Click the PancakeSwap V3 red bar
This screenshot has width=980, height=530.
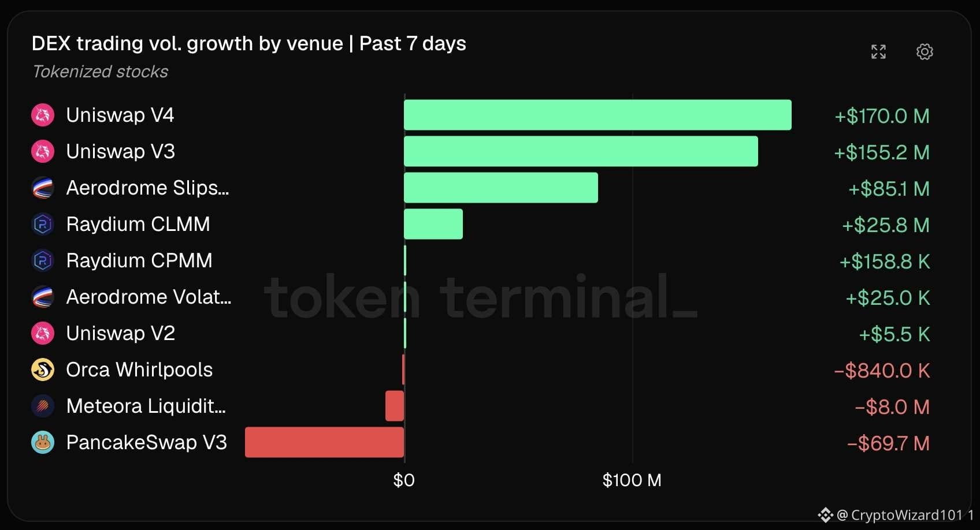pyautogui.click(x=324, y=442)
